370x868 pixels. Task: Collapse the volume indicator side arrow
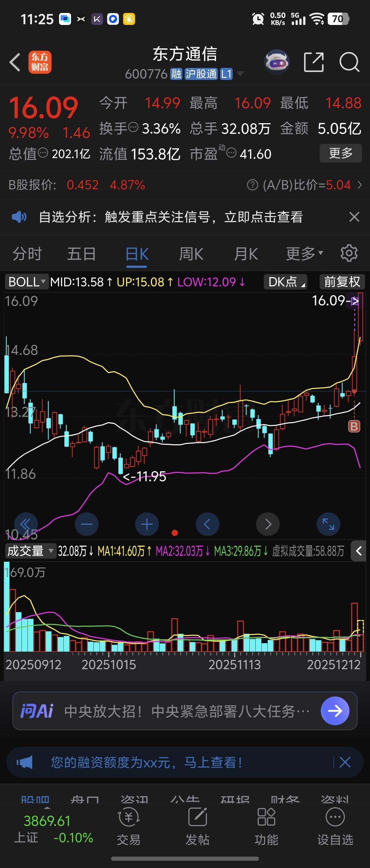359,551
